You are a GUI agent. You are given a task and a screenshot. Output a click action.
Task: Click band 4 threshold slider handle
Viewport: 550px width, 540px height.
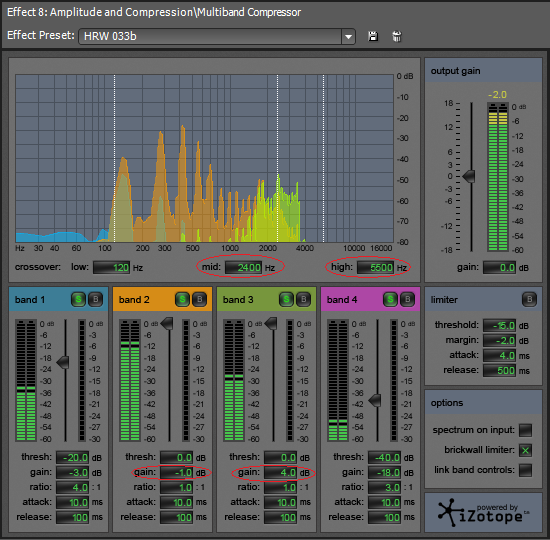coord(375,400)
